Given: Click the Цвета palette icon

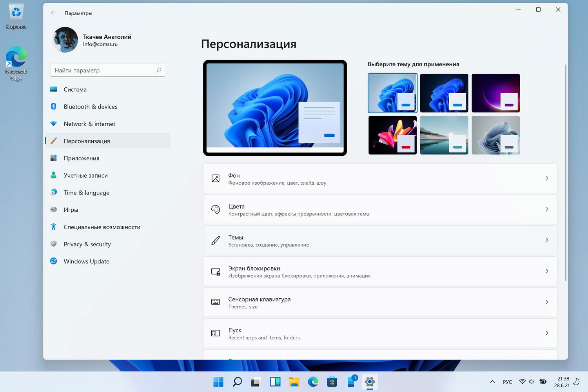Looking at the screenshot, I should click(x=216, y=209).
